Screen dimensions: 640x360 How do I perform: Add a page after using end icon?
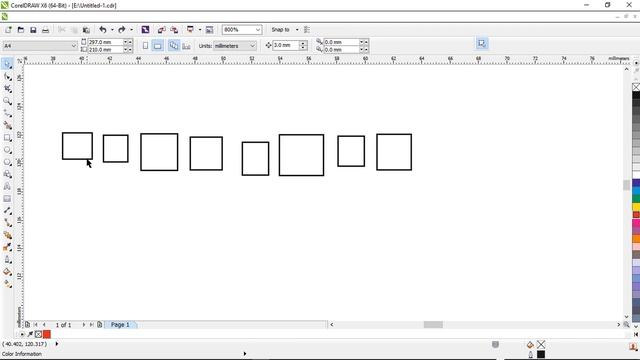(100, 325)
